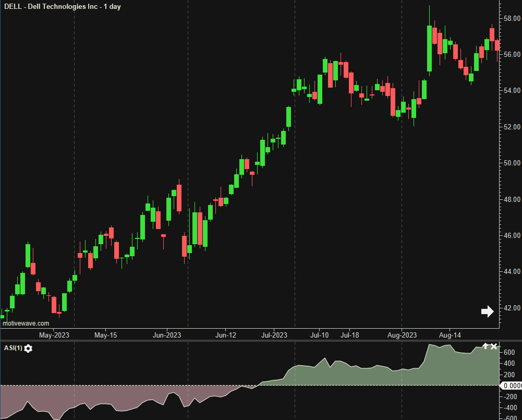Click the panel divider above the ASI plot
Viewport: 522px width, 420px height.
[250, 341]
